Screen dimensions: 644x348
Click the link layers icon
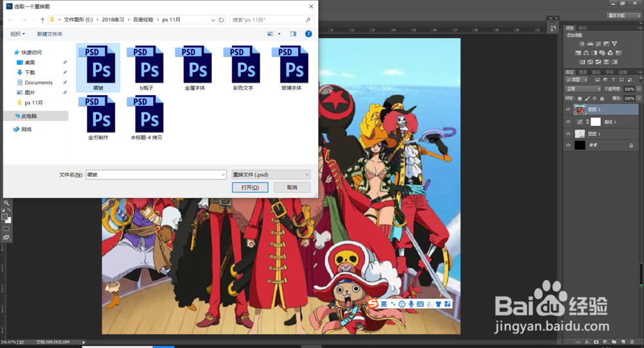pyautogui.click(x=578, y=342)
